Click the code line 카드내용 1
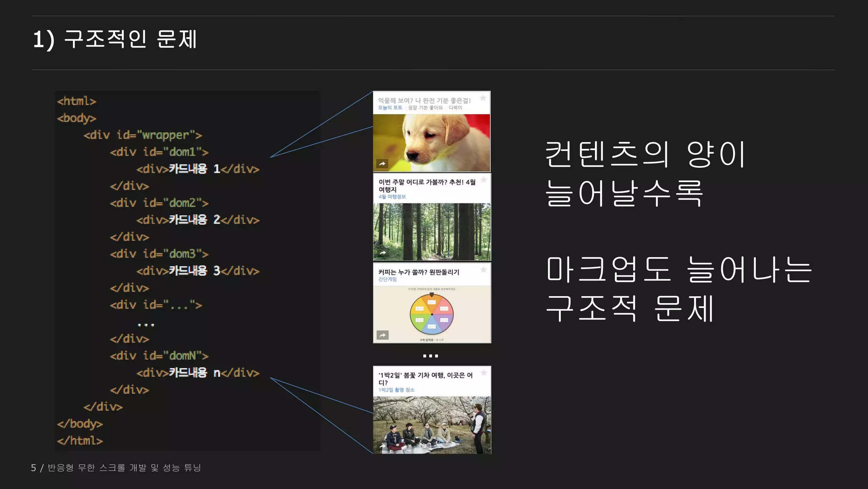Viewport: 868px width, 489px height. click(198, 169)
